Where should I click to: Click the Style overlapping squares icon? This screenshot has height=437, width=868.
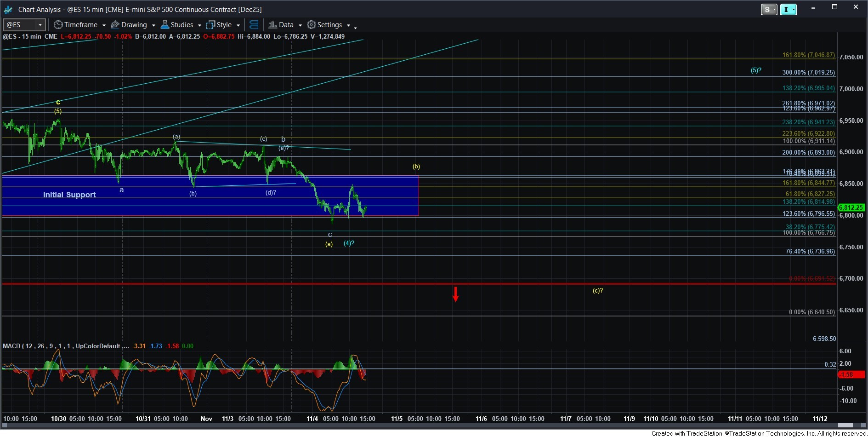211,25
